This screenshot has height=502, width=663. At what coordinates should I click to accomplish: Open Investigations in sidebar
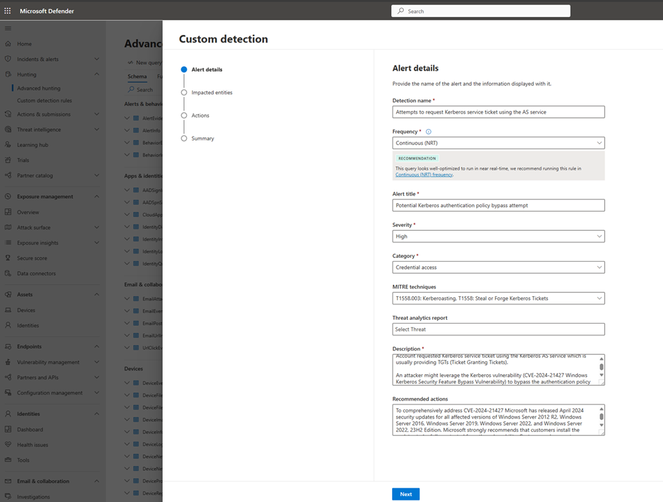pos(33,497)
